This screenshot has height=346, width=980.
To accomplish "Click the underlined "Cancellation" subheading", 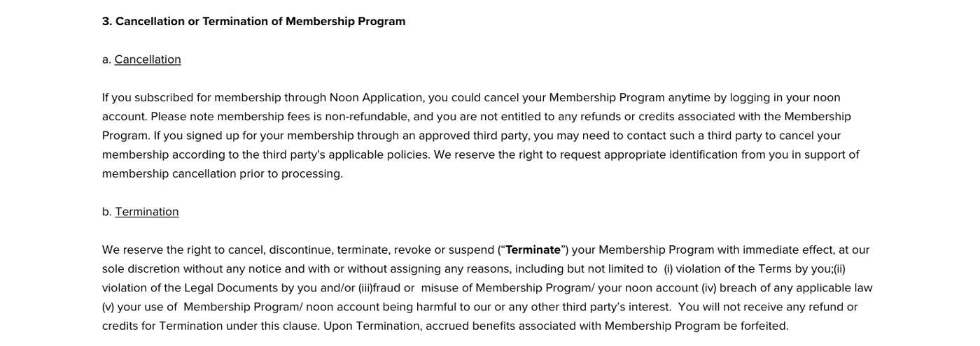I will tap(148, 59).
